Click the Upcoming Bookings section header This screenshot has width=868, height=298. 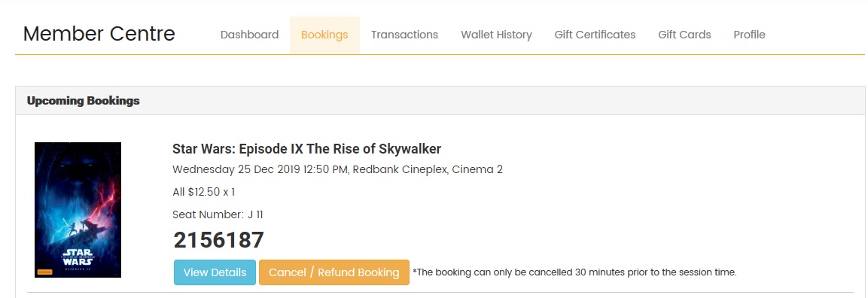click(83, 101)
